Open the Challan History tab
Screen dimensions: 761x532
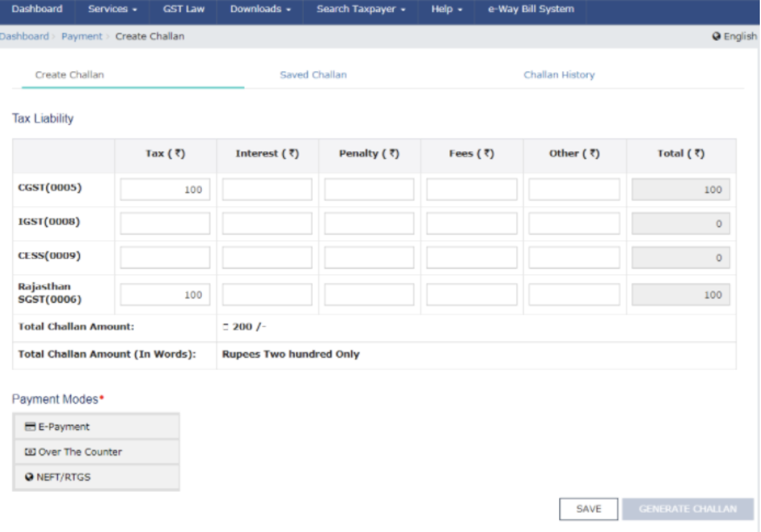click(559, 75)
